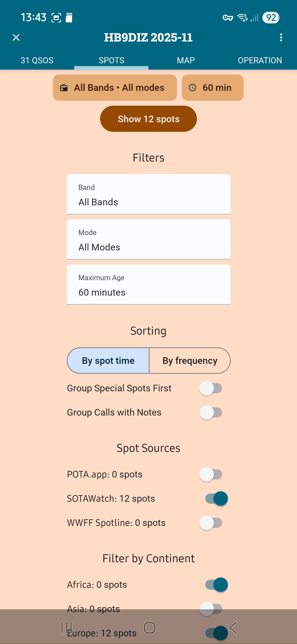Tap the radio icon in bands filter chip
Viewport: 297px width, 644px height.
pyautogui.click(x=64, y=88)
